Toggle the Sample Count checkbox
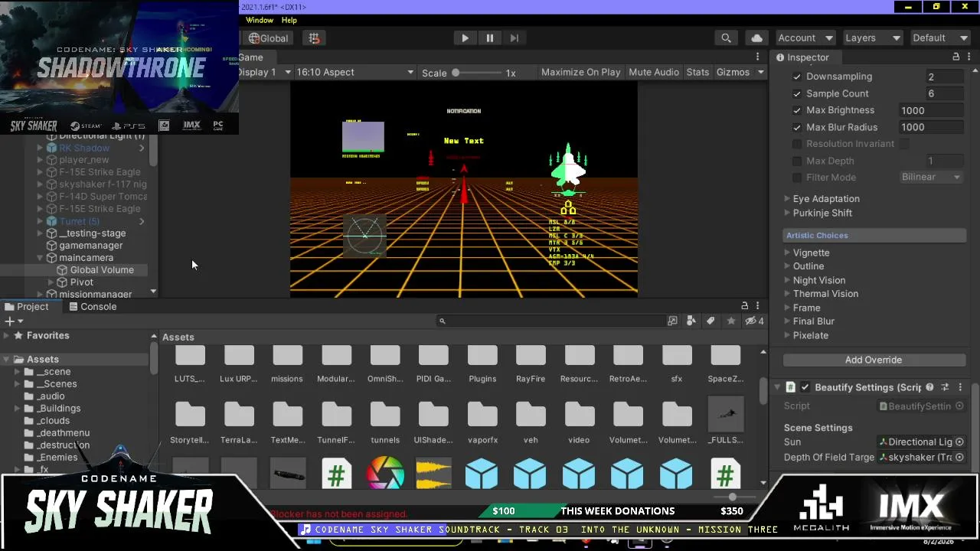This screenshot has height=551, width=980. (x=797, y=93)
